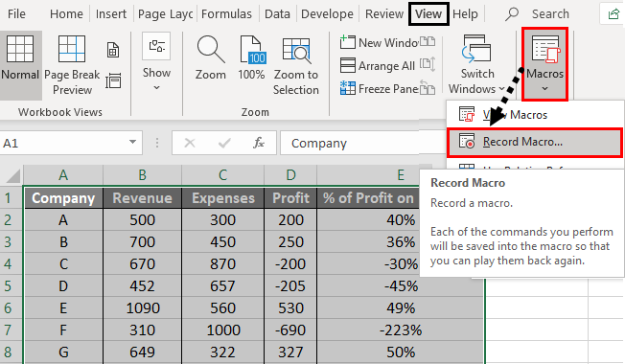Toggle Synchronous Scrolling icon
Image resolution: width=625 pixels, height=364 pixels.
(428, 64)
